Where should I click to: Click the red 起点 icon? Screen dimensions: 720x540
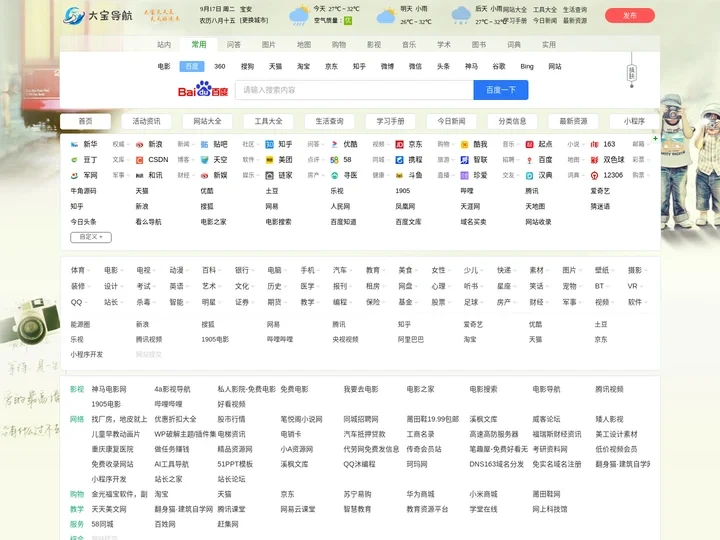click(529, 144)
